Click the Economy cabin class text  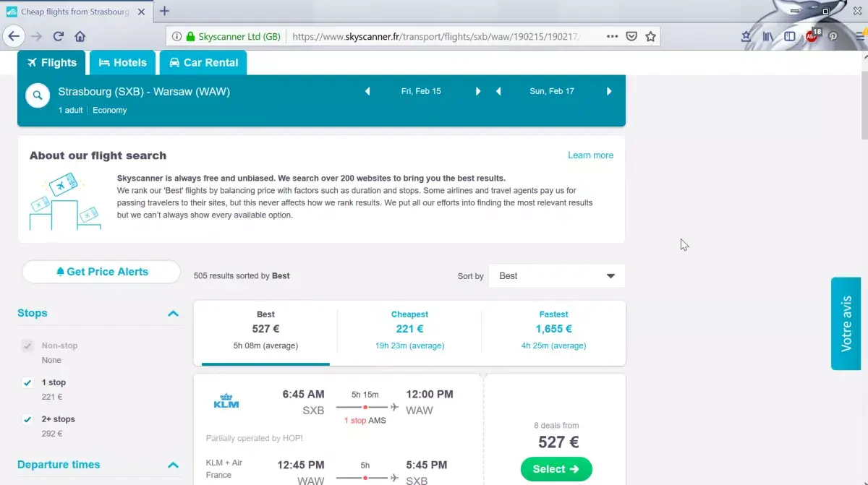point(110,111)
